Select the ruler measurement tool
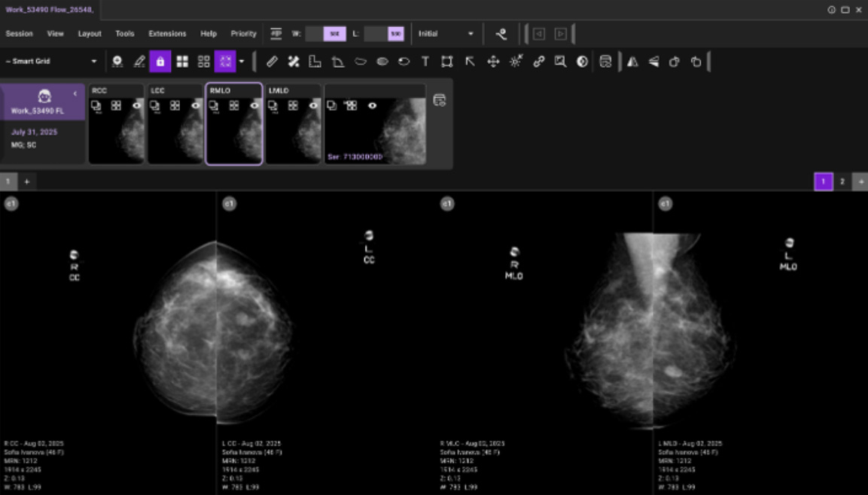 pyautogui.click(x=273, y=62)
